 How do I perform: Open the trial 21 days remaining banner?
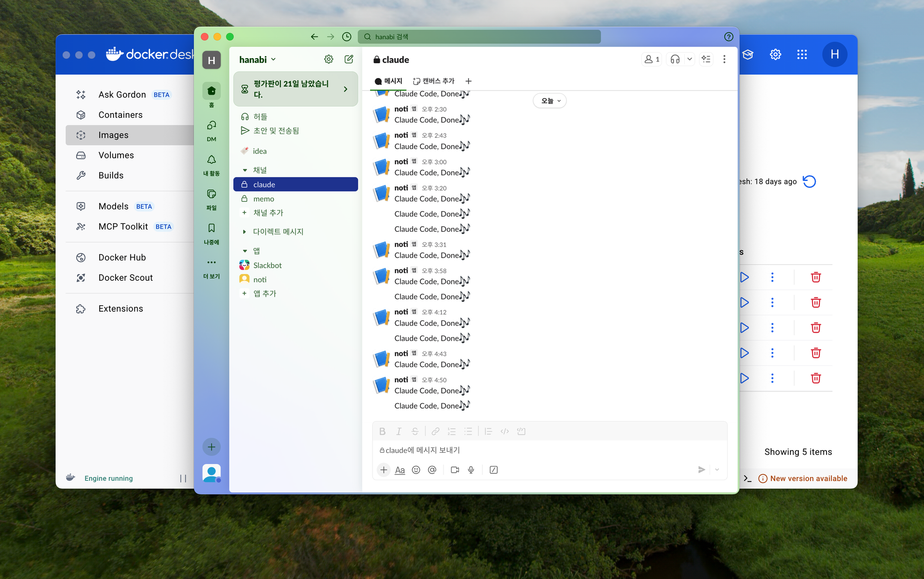coord(296,89)
